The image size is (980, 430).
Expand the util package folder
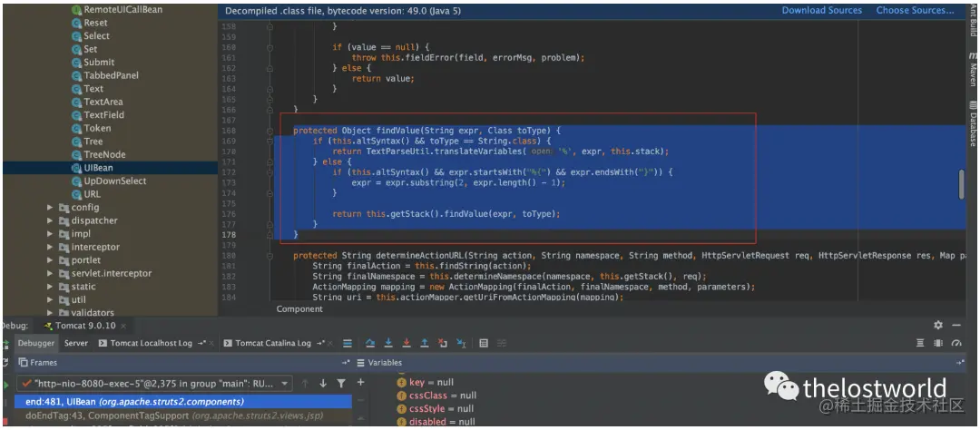tap(51, 299)
